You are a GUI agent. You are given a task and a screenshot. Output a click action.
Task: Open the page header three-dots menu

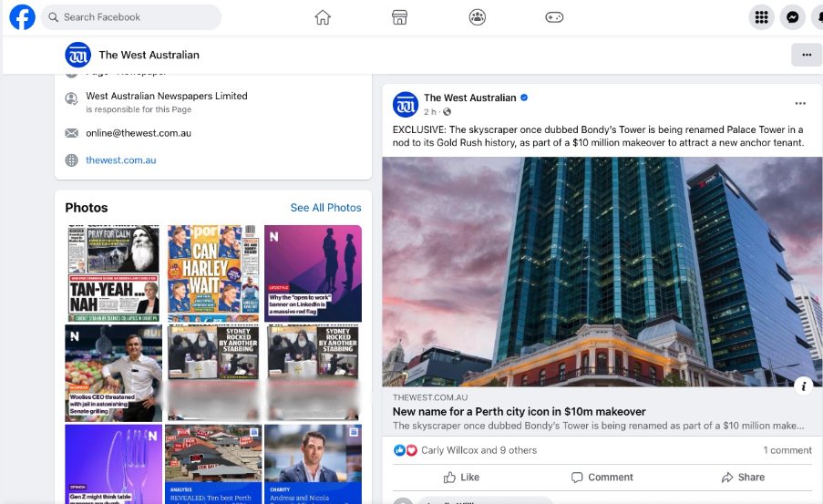pos(807,55)
